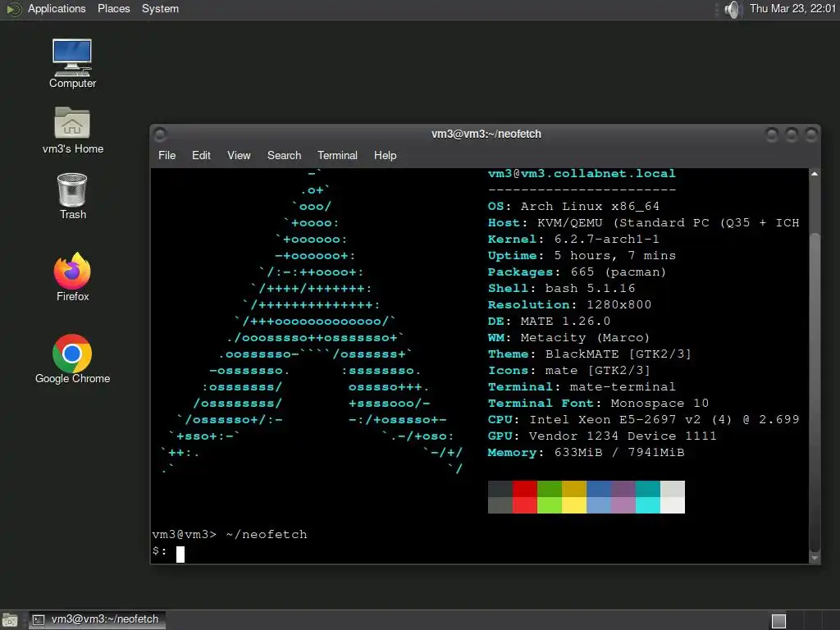
Task: Click the clock showing Thu Mar 23, 22:01
Action: pos(793,8)
